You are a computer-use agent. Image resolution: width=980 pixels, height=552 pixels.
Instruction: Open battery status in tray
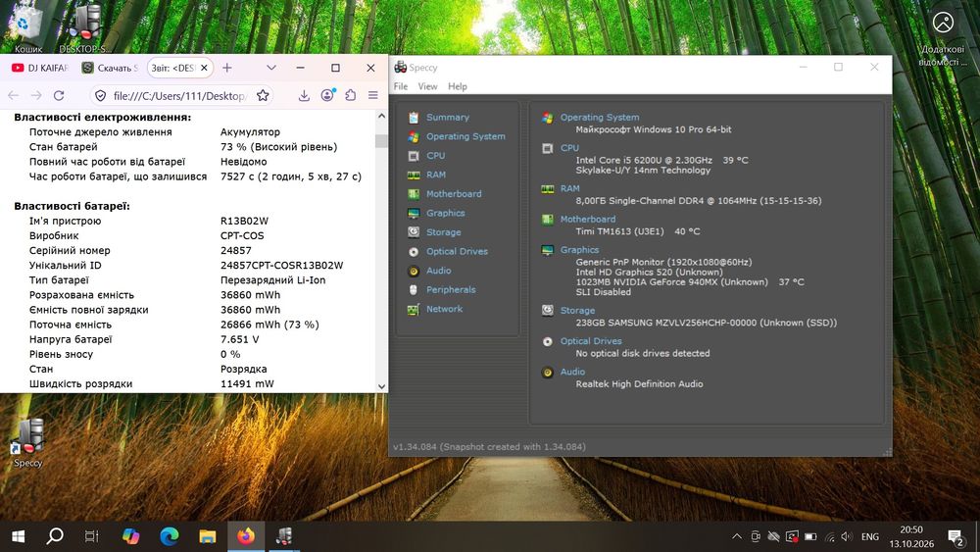click(810, 536)
